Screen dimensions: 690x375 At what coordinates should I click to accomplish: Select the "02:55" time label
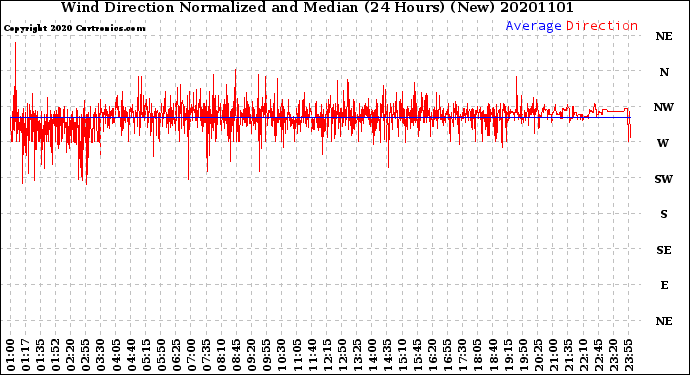click(x=86, y=355)
